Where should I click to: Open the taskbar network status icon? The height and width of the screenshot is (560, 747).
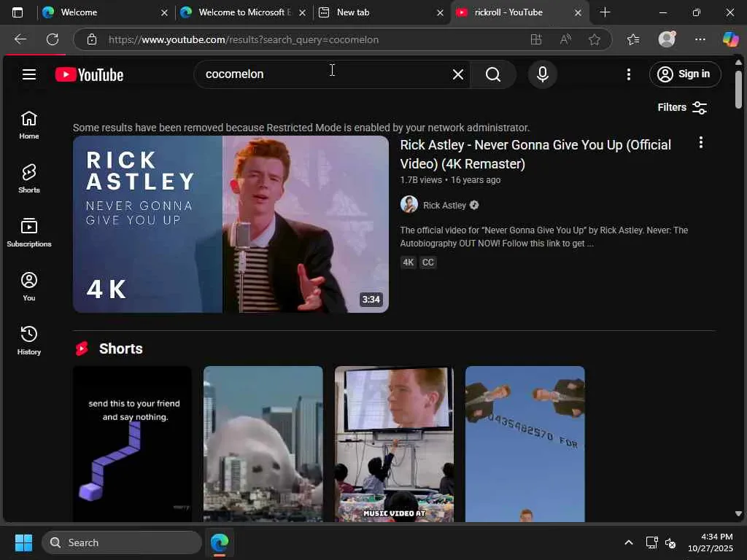coord(651,542)
